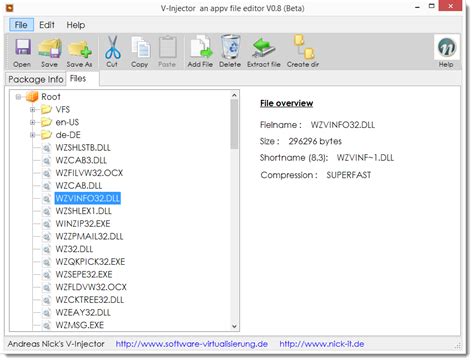Image resolution: width=474 pixels, height=362 pixels.
Task: Click the File overview heading
Action: tap(287, 103)
